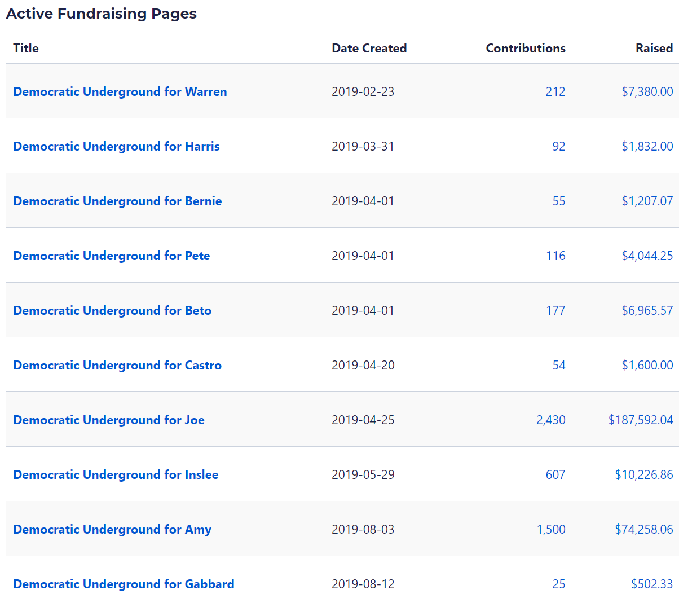Viewport: 679px width, 616px height.
Task: Open Democratic Underground for Castro page
Action: coord(117,365)
